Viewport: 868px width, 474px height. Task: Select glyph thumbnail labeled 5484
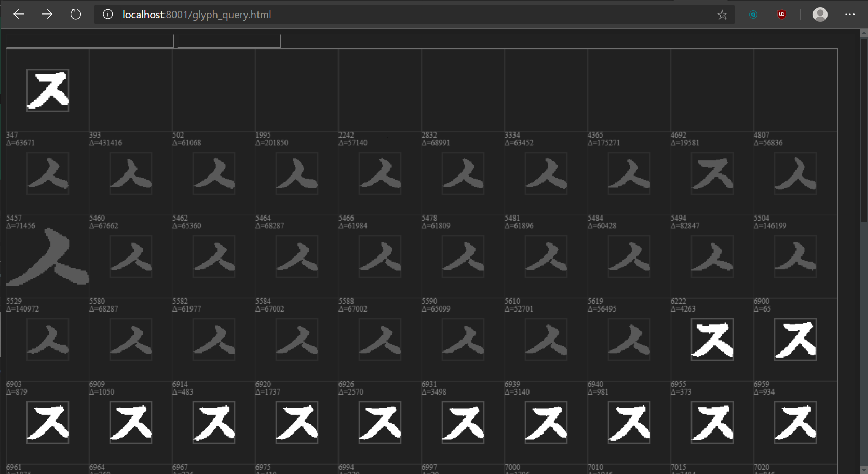[629, 256]
